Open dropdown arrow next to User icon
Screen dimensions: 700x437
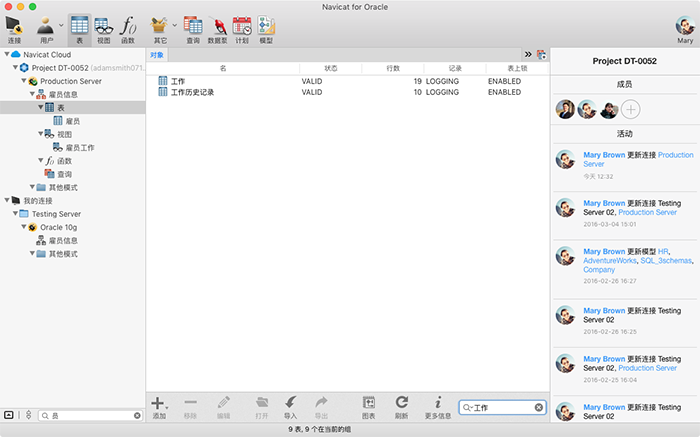61,25
